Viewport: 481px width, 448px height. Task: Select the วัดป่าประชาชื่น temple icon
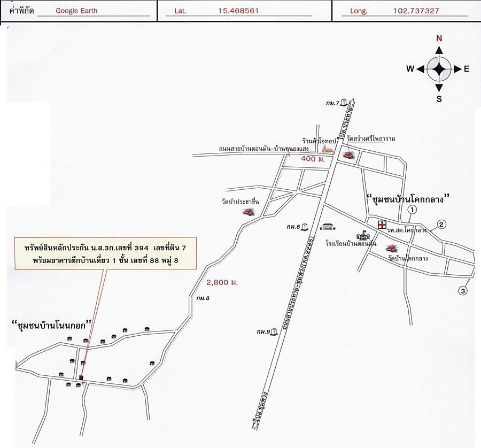pyautogui.click(x=248, y=212)
